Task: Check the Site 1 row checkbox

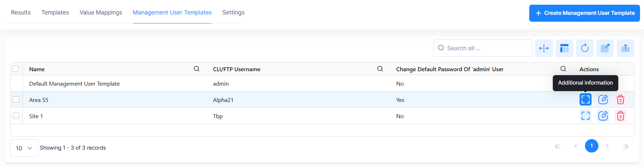Action: [x=16, y=116]
